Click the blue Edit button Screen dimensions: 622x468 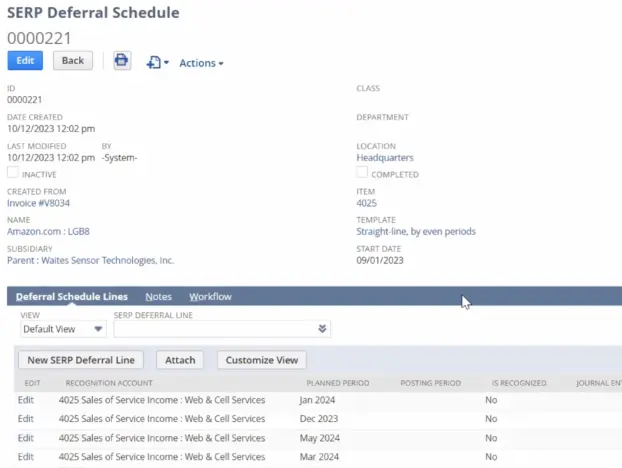(25, 61)
